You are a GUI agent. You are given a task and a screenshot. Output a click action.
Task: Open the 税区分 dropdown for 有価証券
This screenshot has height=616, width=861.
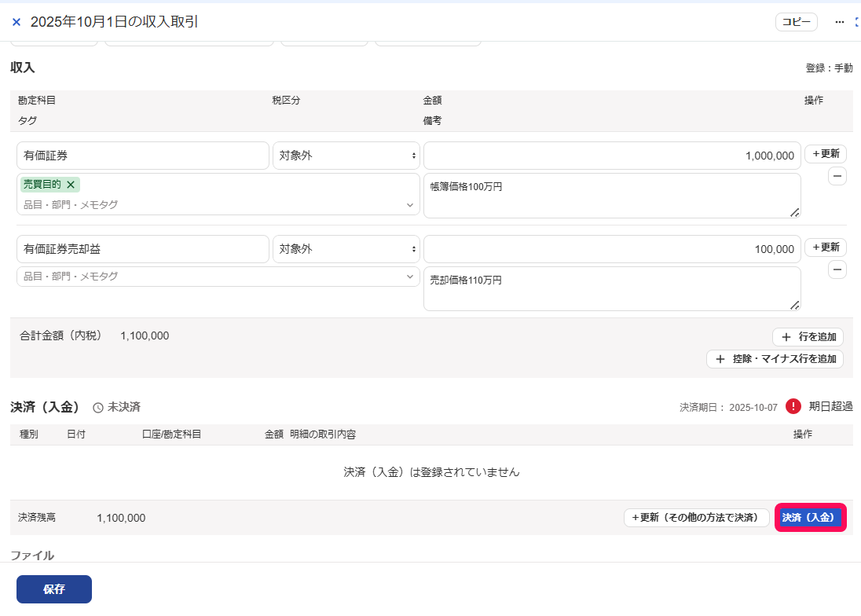(346, 156)
